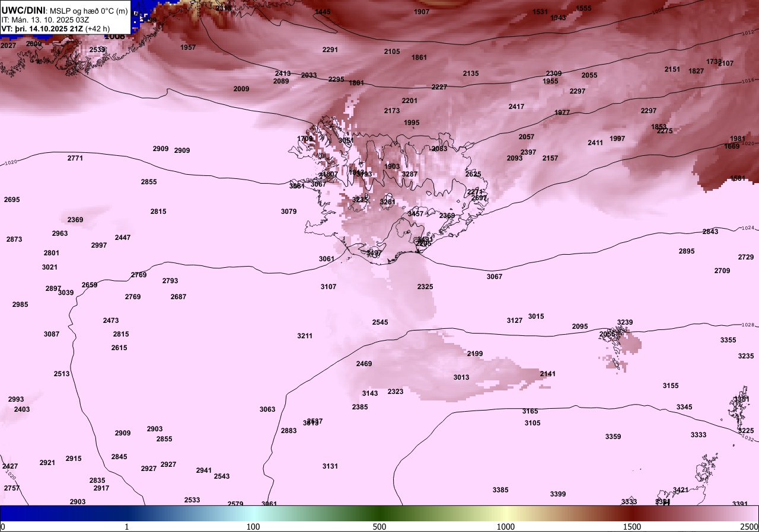Click the freezing level value 3127
The height and width of the screenshot is (532, 759).
pyautogui.click(x=515, y=321)
